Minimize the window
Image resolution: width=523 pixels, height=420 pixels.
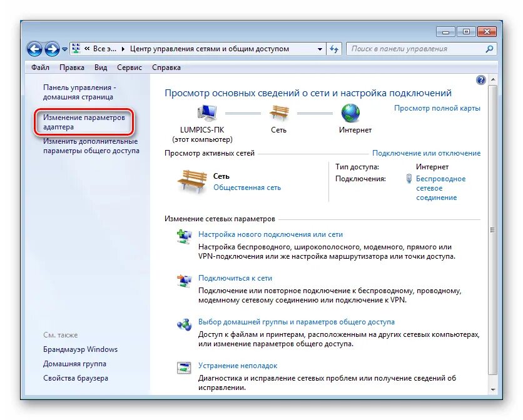point(445,32)
